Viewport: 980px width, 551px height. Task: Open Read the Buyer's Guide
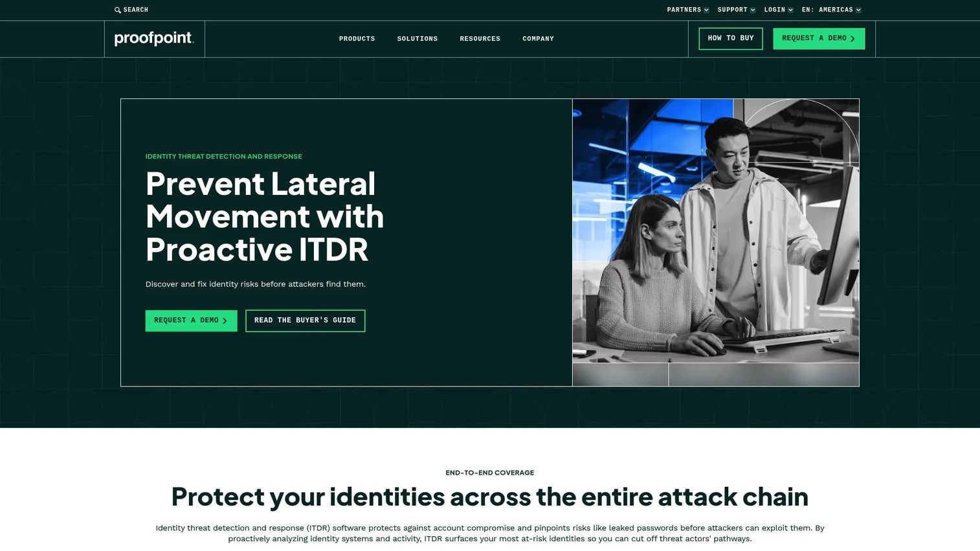[x=306, y=320]
